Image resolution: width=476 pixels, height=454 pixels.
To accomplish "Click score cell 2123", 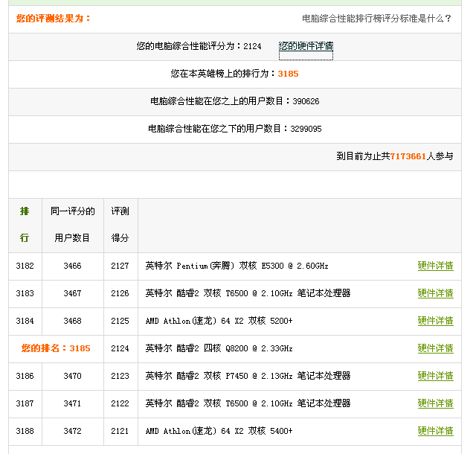I will tap(120, 376).
